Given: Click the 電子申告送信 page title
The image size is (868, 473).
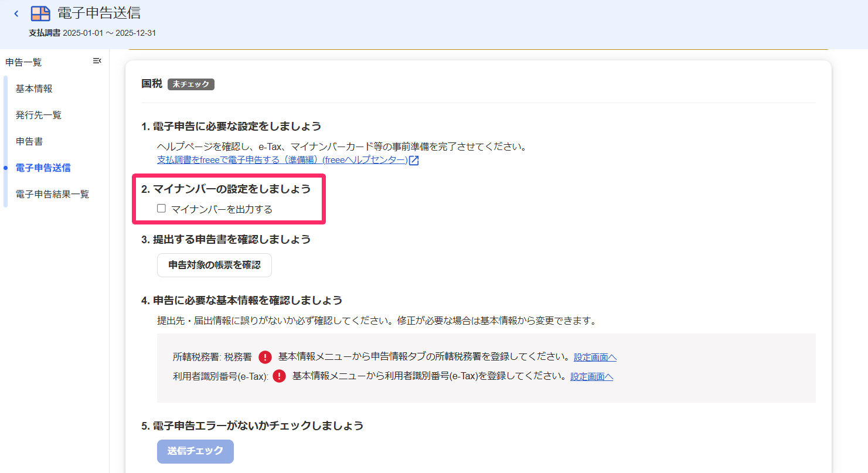Looking at the screenshot, I should [x=99, y=13].
